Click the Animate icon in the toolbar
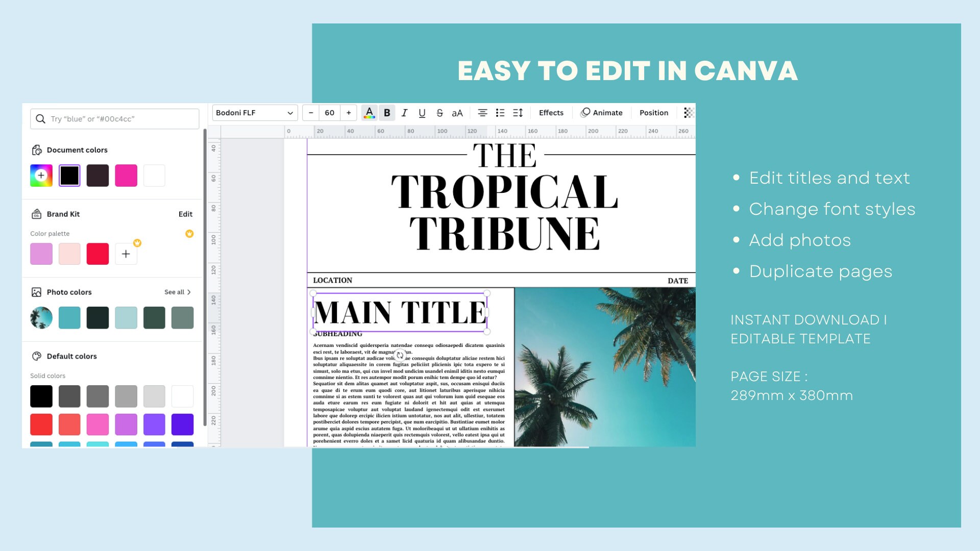Image resolution: width=980 pixels, height=551 pixels. (602, 113)
